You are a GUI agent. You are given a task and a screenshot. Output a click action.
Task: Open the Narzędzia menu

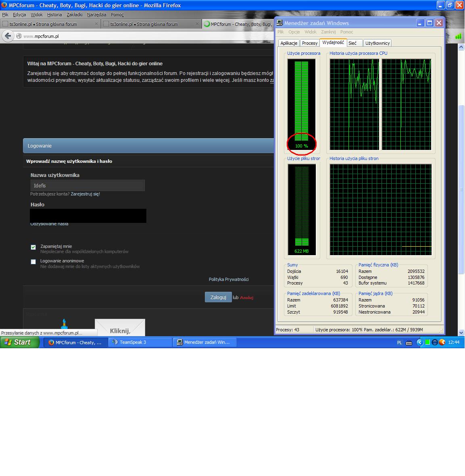pos(96,15)
